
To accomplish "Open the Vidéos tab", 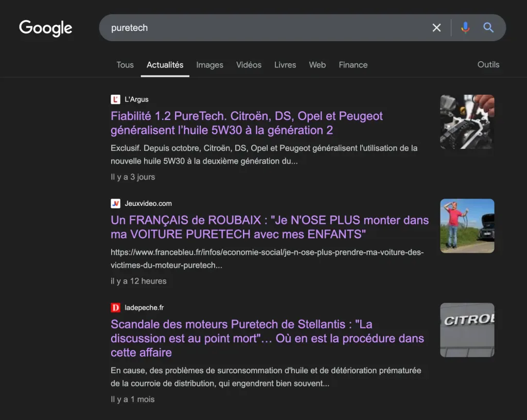I will click(x=249, y=65).
